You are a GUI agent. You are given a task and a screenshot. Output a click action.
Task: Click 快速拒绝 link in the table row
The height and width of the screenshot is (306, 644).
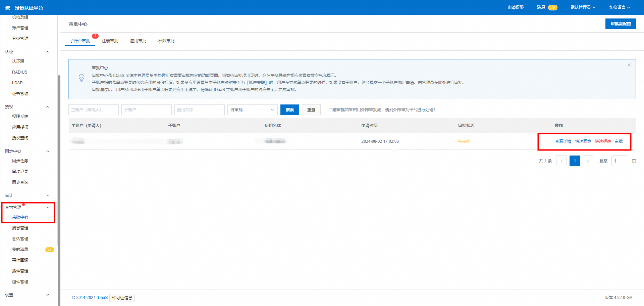pos(603,141)
